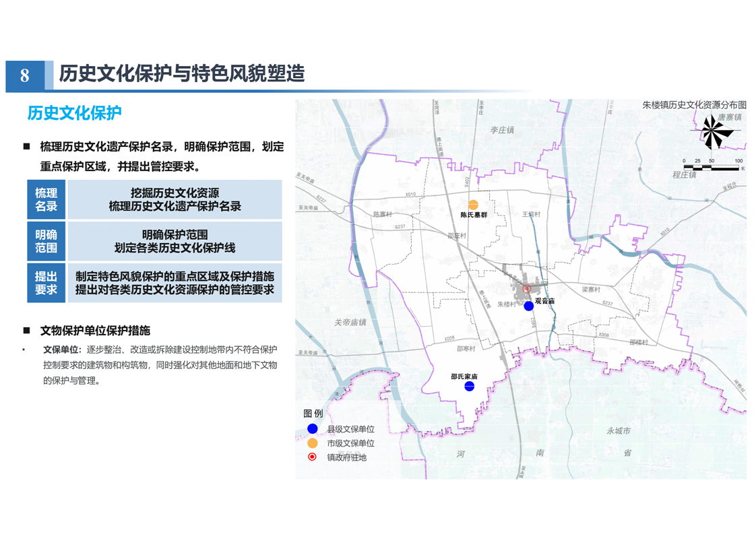
Task: Click the 图例 legend title
Action: tap(313, 413)
